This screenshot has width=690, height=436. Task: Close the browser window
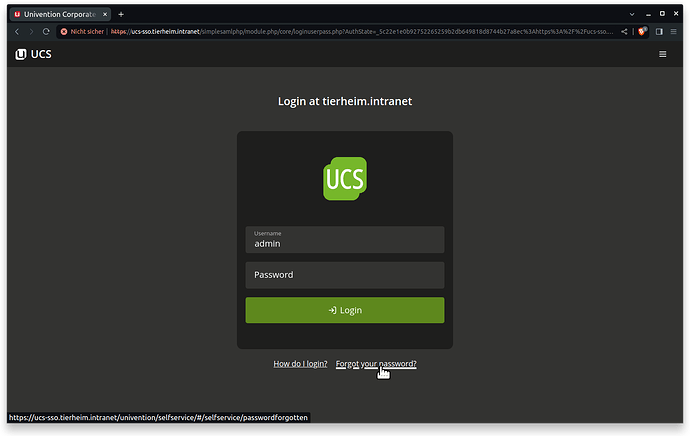coord(676,14)
